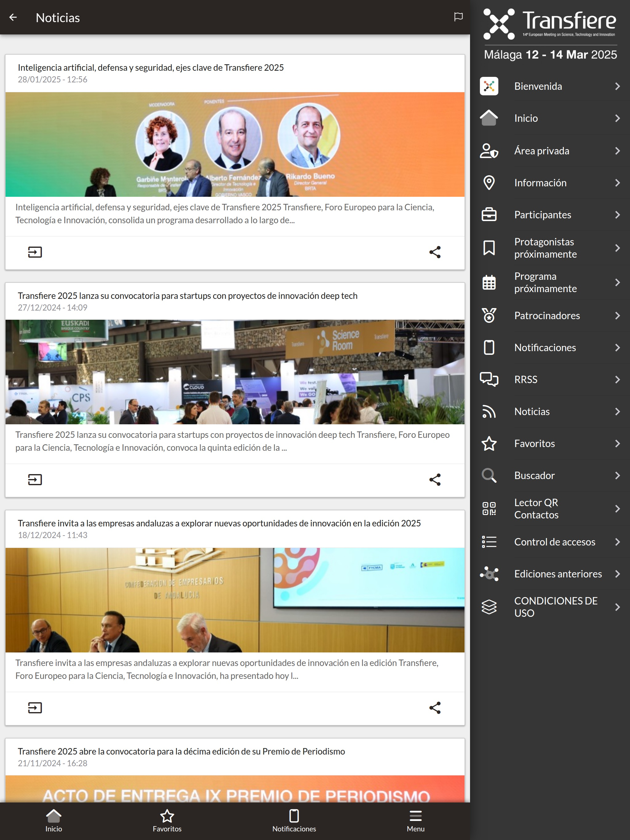Expand the Ediciones anteriores chevron
Screen dimensions: 630x840
pos(617,574)
